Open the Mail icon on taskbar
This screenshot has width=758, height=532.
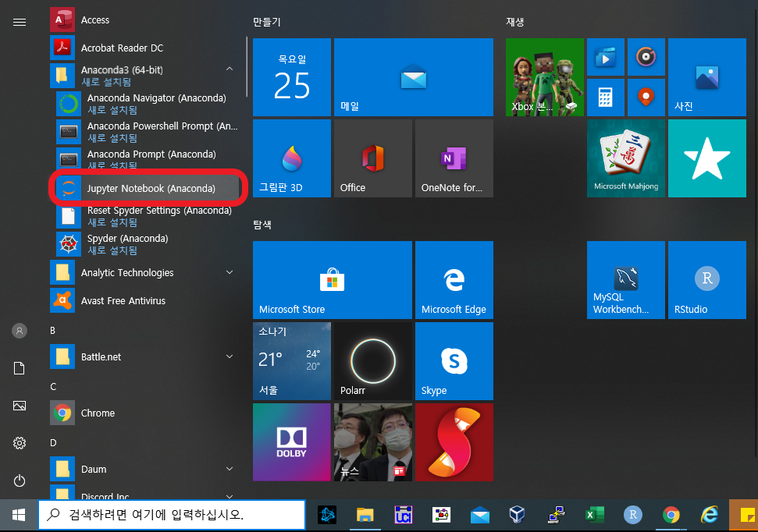point(480,515)
